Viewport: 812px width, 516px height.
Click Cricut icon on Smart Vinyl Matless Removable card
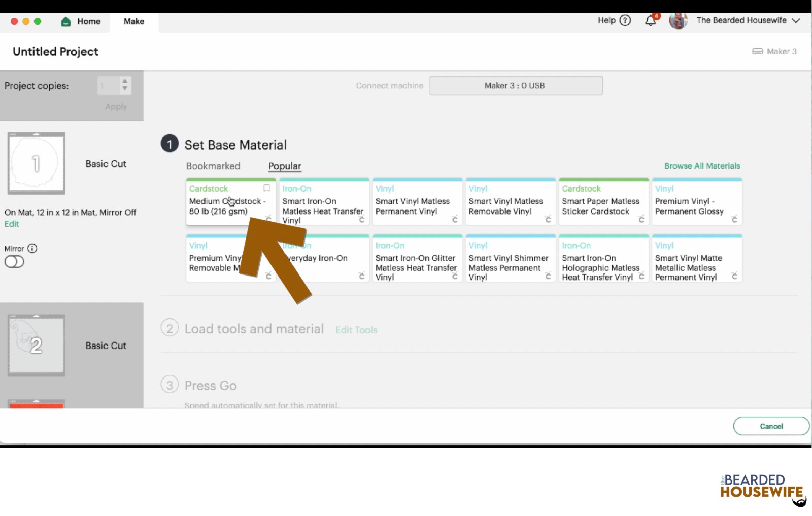tap(548, 219)
